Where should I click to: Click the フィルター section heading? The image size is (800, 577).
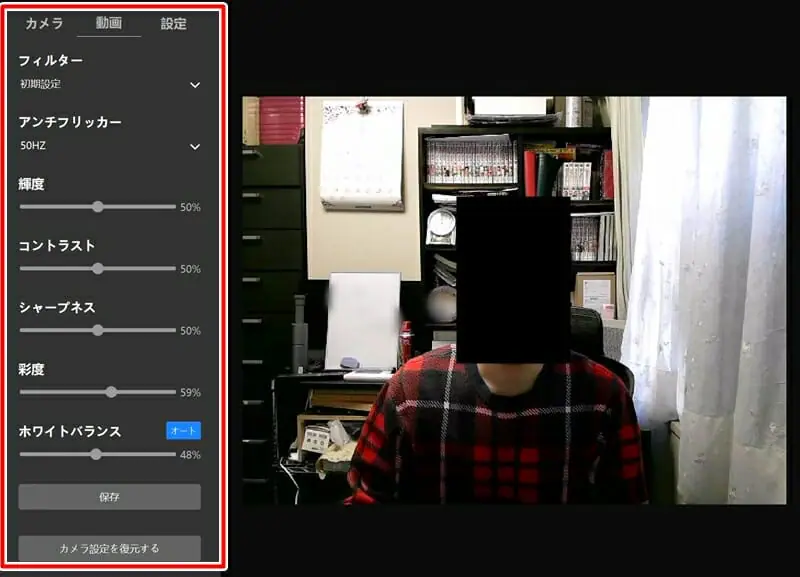point(51,61)
